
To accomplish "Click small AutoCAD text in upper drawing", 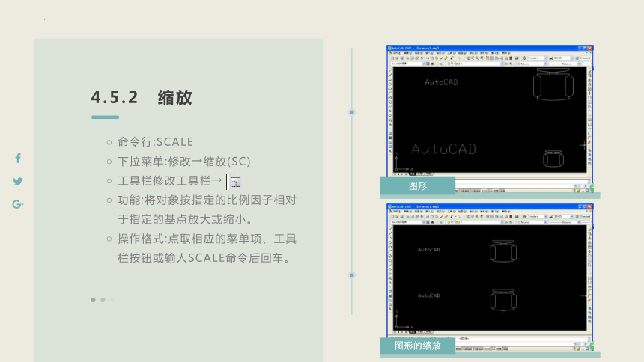I will click(441, 82).
